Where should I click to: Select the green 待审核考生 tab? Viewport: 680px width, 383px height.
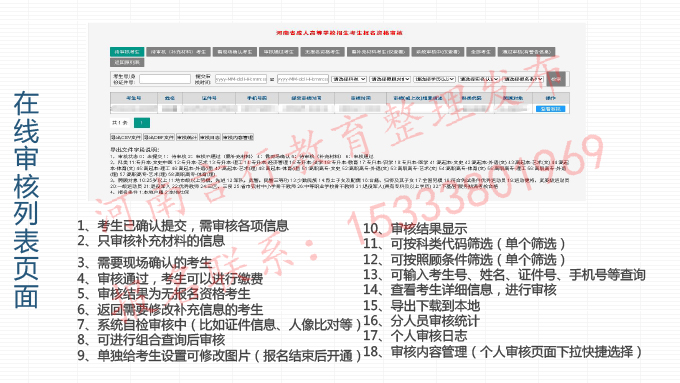point(127,52)
